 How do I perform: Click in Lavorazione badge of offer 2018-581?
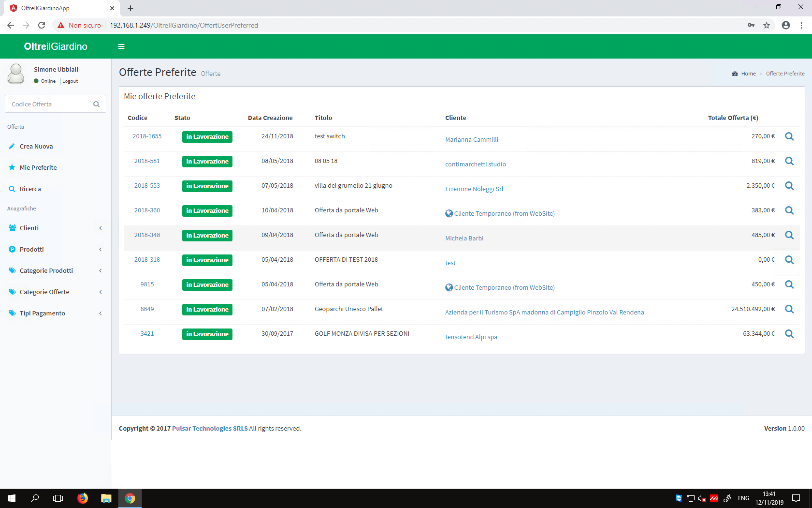207,161
